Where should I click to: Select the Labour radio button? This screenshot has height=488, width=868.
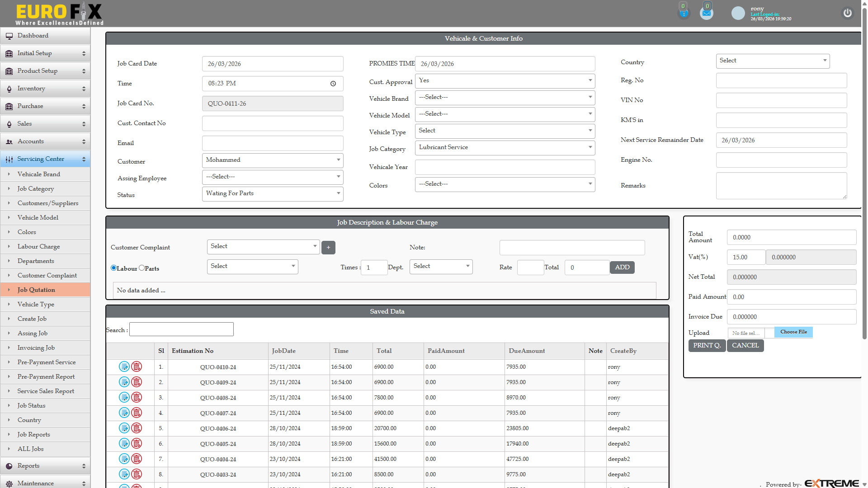tap(113, 268)
